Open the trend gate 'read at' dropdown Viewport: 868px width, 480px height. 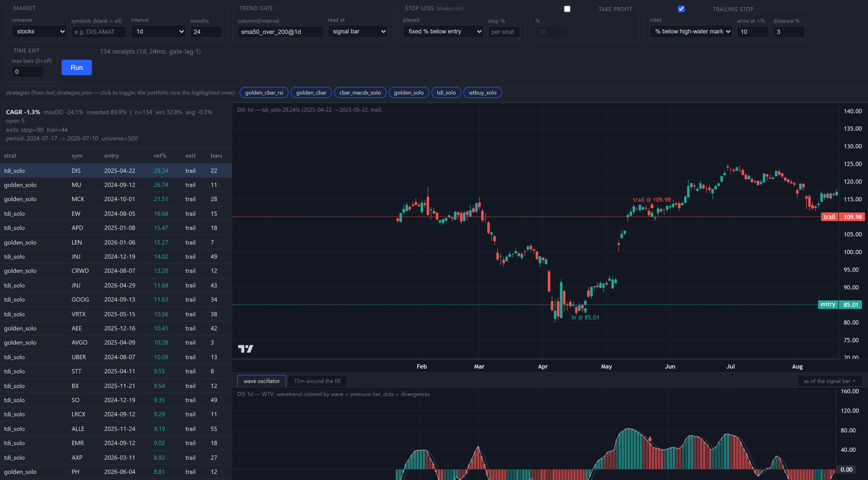pos(358,31)
